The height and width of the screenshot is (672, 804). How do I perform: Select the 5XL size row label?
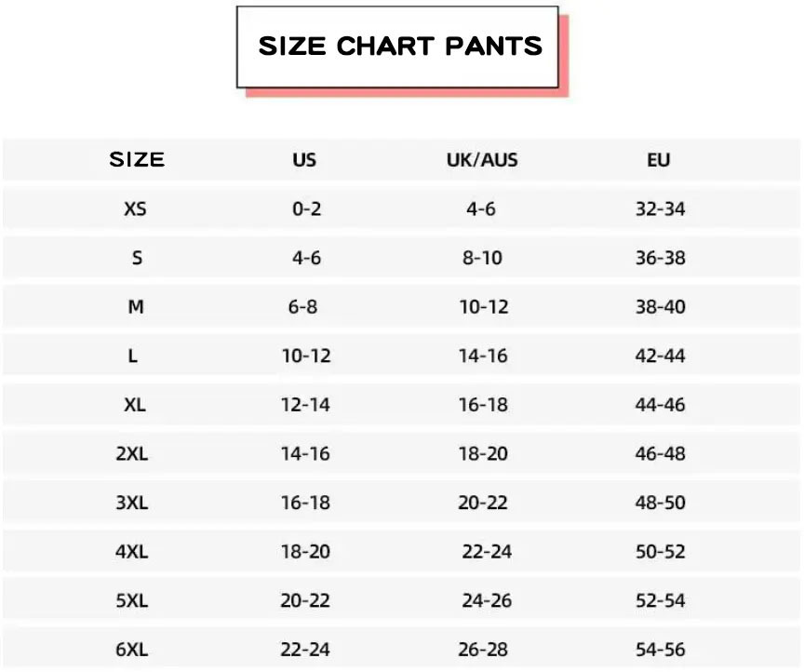pos(131,601)
